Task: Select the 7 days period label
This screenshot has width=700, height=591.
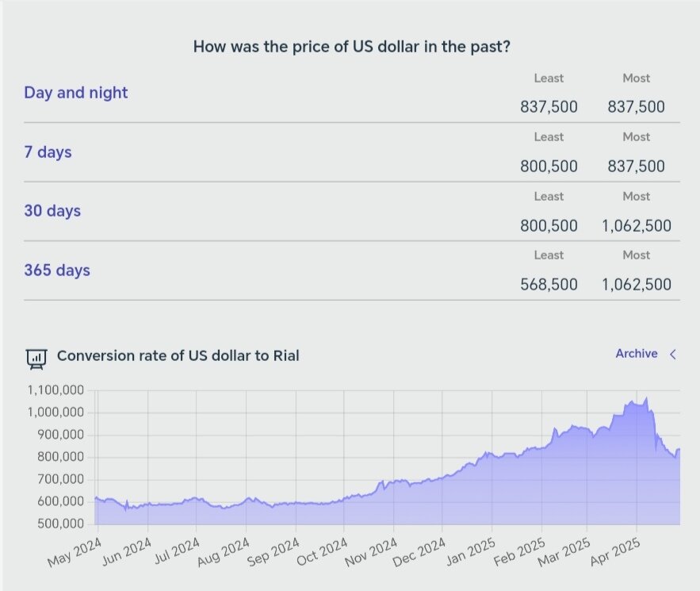Action: [x=48, y=152]
